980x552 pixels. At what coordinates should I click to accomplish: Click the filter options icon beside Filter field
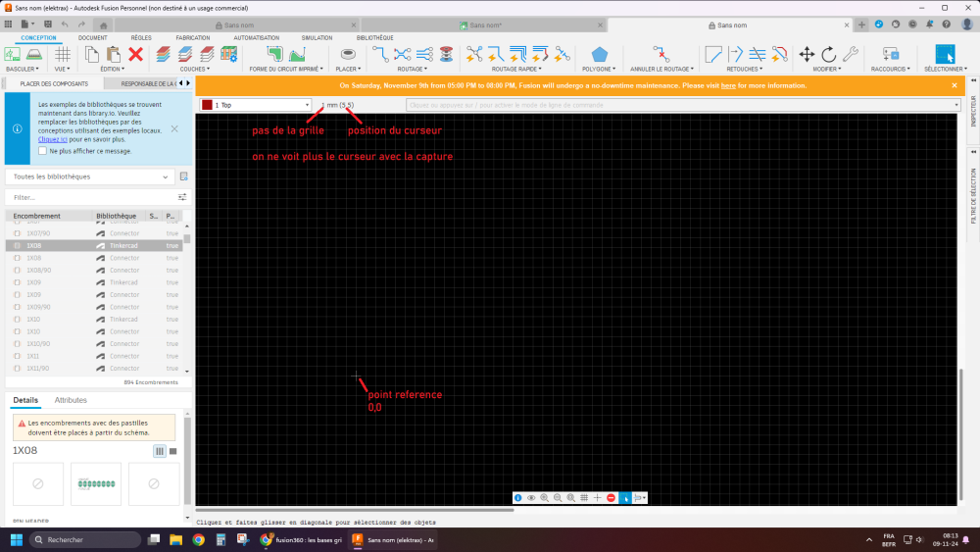click(182, 197)
